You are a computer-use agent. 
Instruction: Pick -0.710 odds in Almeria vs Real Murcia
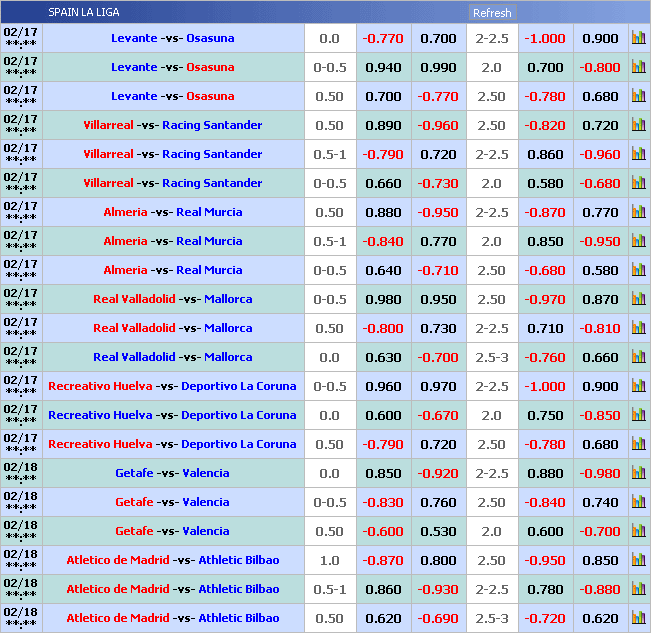click(x=438, y=270)
